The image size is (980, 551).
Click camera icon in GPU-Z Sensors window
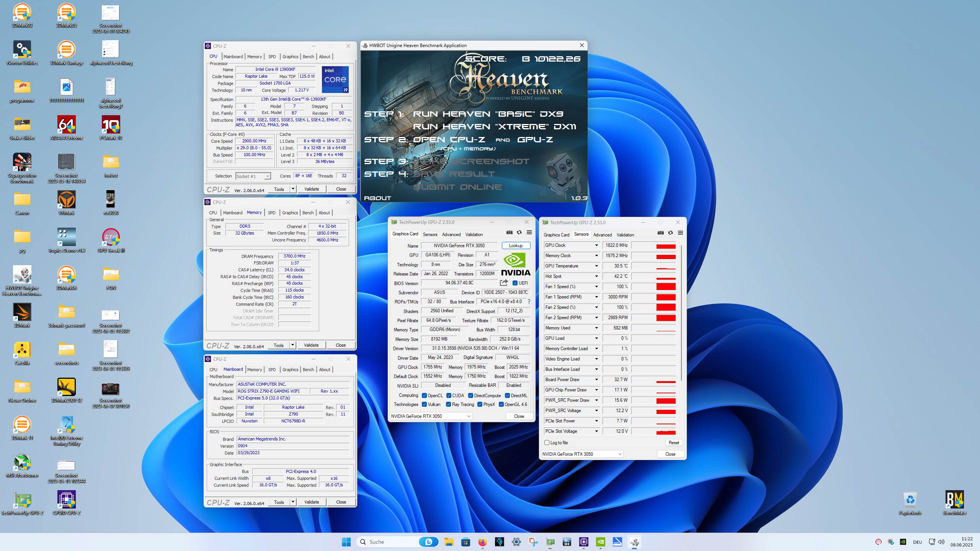tap(660, 233)
